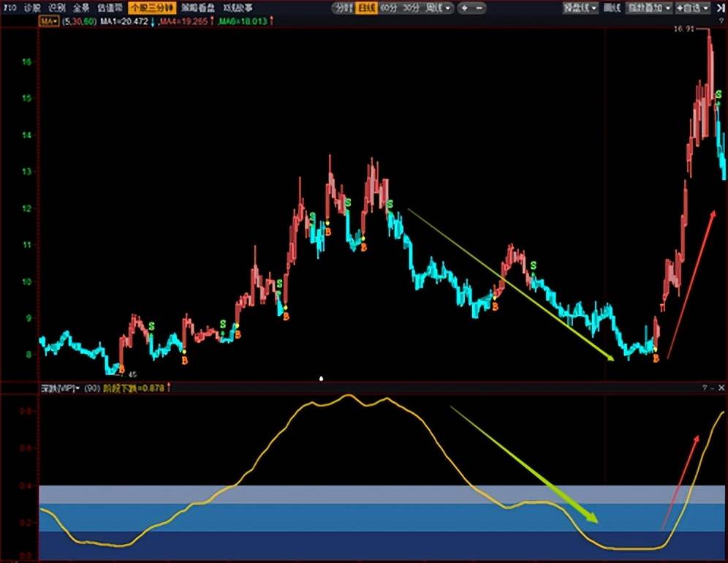Open the 操盘线 dropdown menu
Image resolution: width=728 pixels, height=563 pixels.
(x=580, y=8)
